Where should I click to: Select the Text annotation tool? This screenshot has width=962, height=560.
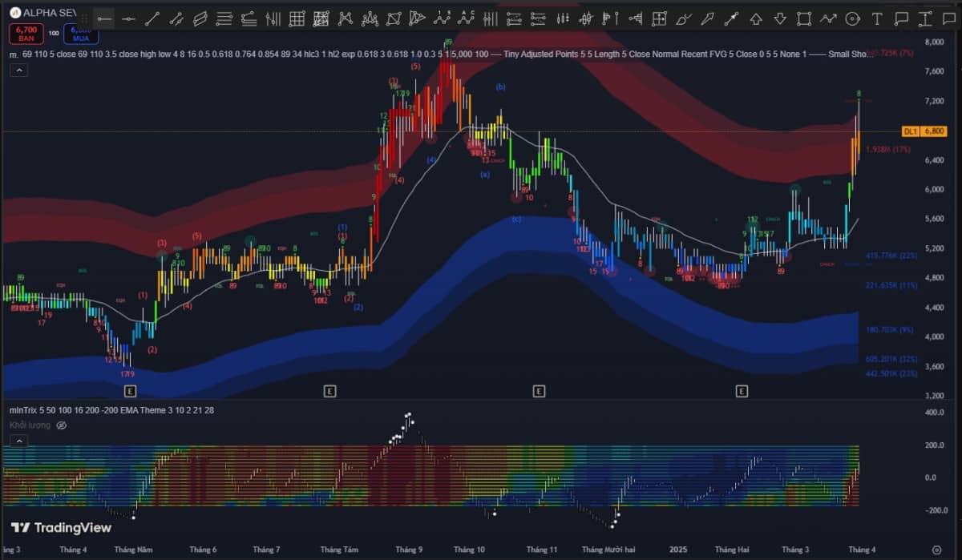[x=877, y=18]
